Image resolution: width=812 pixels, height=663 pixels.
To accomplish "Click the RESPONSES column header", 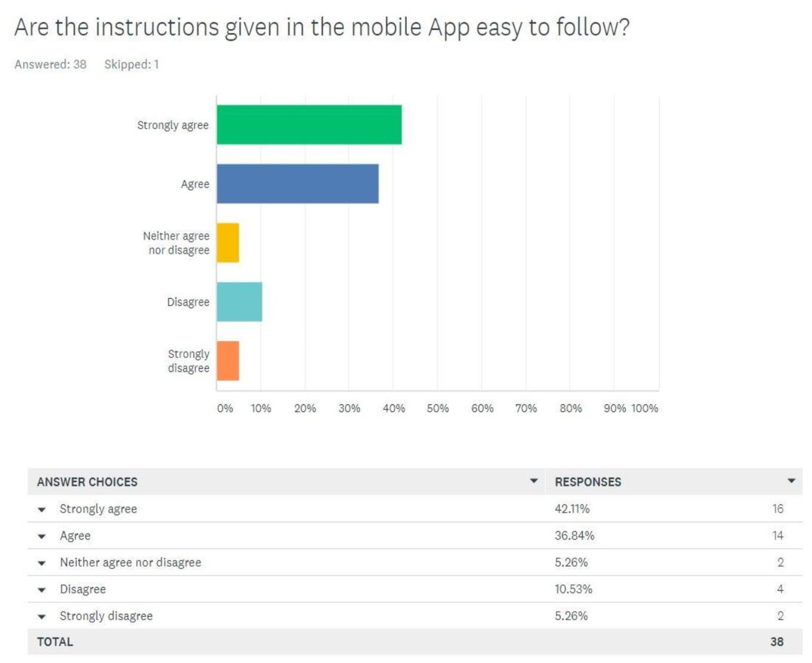I will click(588, 482).
